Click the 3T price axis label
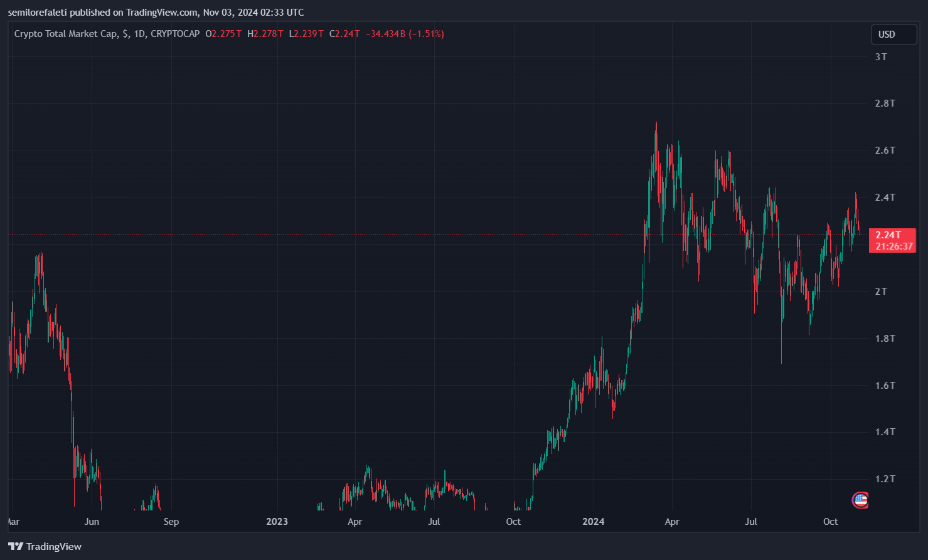This screenshot has height=560, width=928. (x=881, y=57)
